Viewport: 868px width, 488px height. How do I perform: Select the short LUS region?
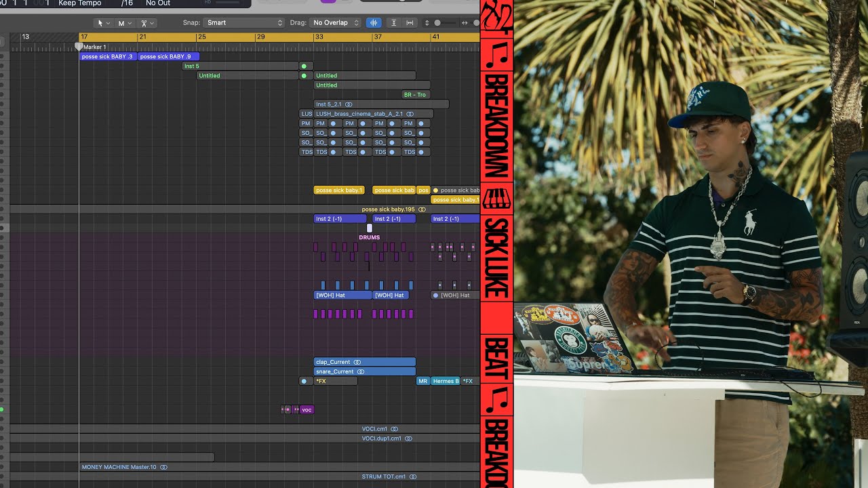(306, 114)
